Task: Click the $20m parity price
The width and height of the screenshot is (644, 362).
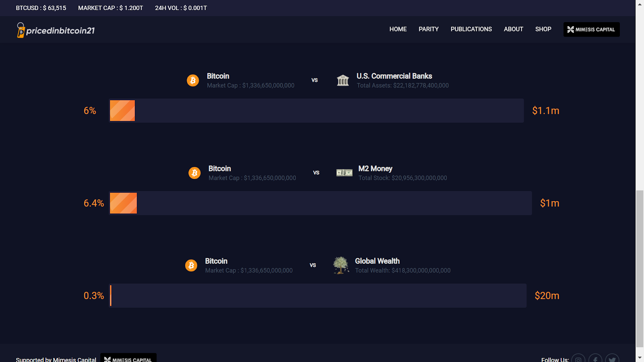Action: pyautogui.click(x=547, y=296)
